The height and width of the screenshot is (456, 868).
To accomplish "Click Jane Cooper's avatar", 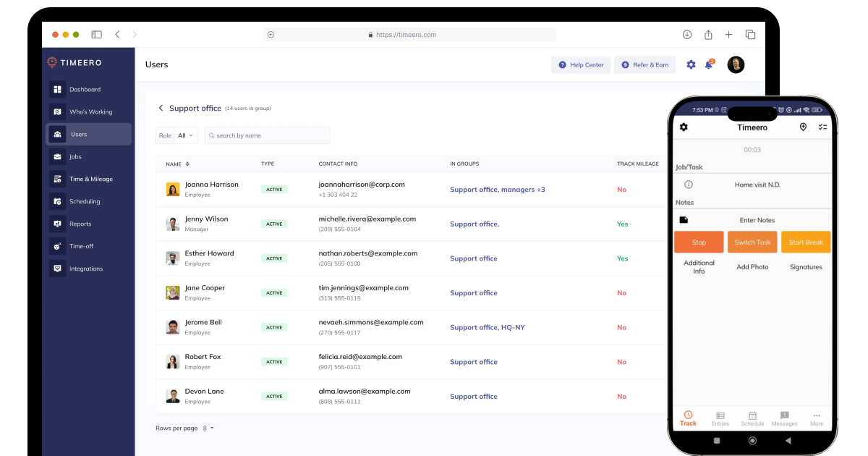I will tap(173, 292).
